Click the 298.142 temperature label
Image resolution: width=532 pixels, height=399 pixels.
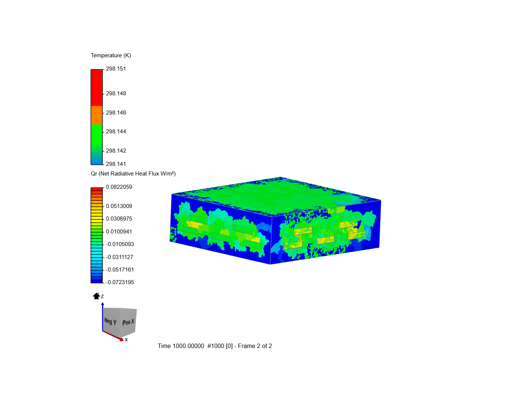pos(116,151)
